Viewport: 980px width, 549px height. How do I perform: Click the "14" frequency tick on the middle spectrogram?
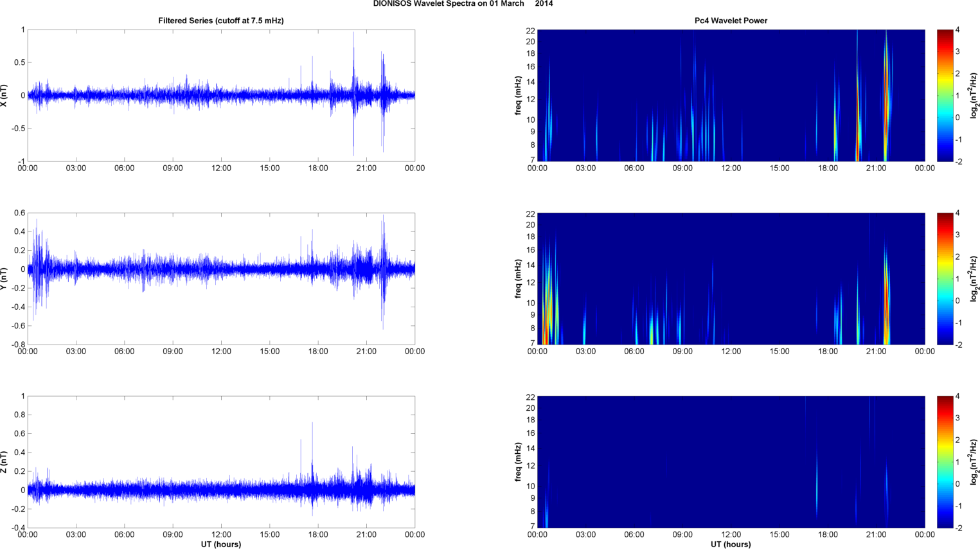click(531, 265)
